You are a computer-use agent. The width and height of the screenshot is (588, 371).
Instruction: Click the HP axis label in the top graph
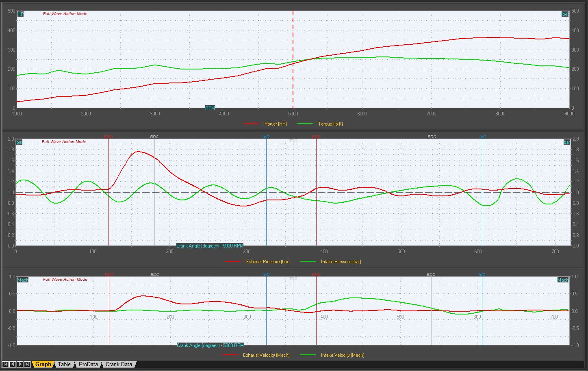pyautogui.click(x=20, y=14)
